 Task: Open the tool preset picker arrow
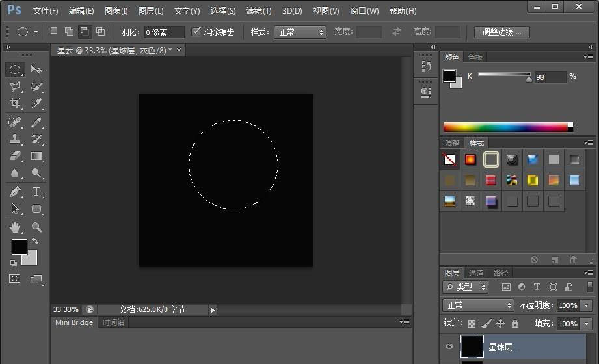[x=36, y=32]
